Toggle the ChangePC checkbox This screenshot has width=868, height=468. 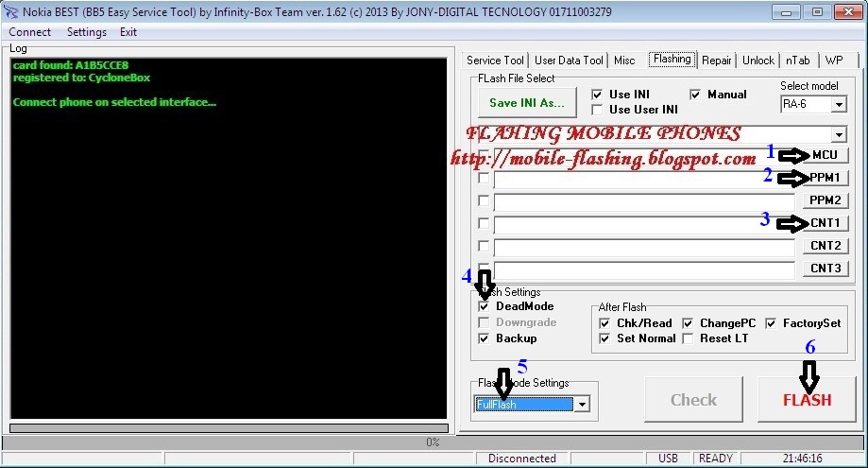click(688, 323)
